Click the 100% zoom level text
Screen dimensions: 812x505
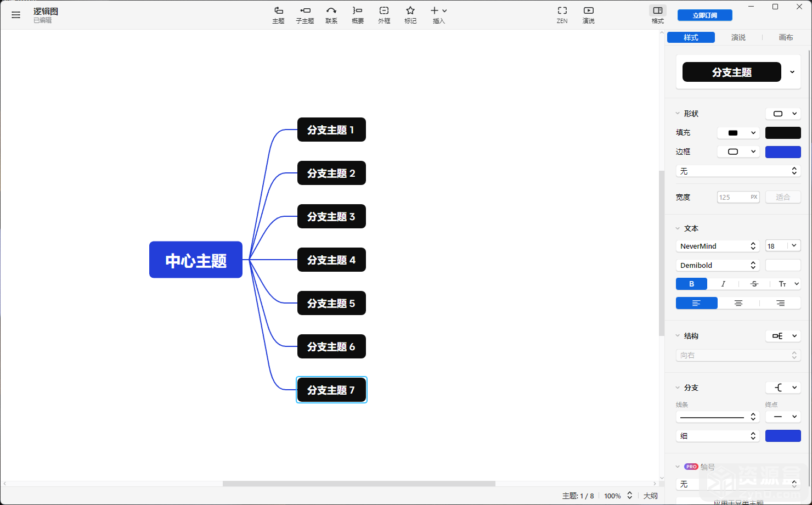coord(612,496)
